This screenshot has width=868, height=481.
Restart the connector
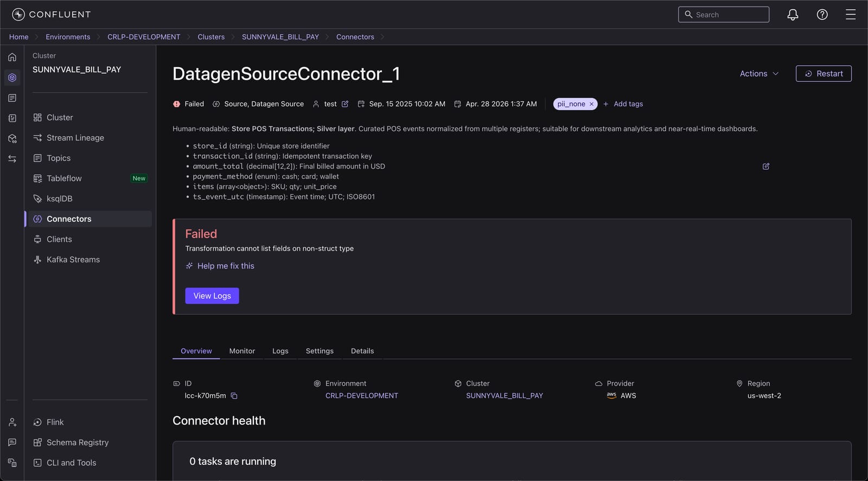pos(824,74)
